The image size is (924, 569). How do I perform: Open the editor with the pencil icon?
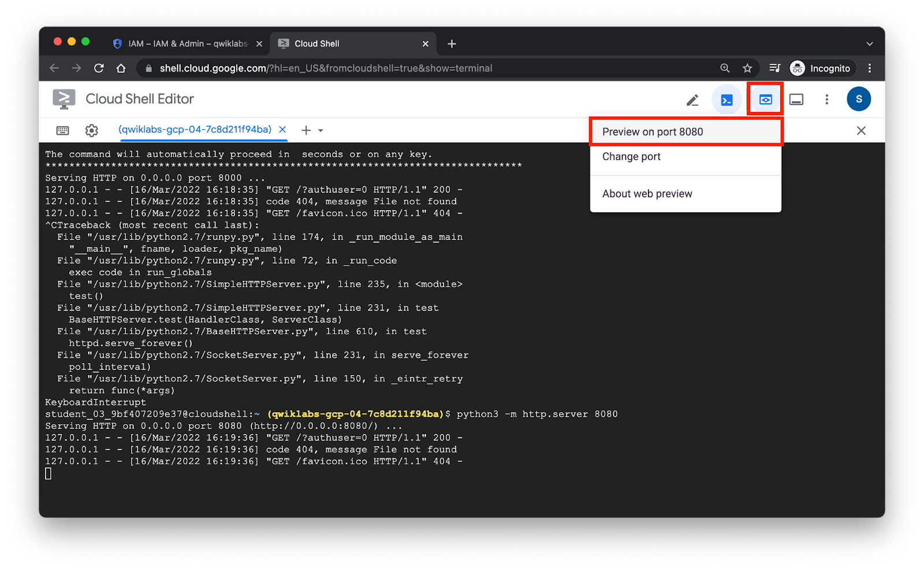(692, 100)
